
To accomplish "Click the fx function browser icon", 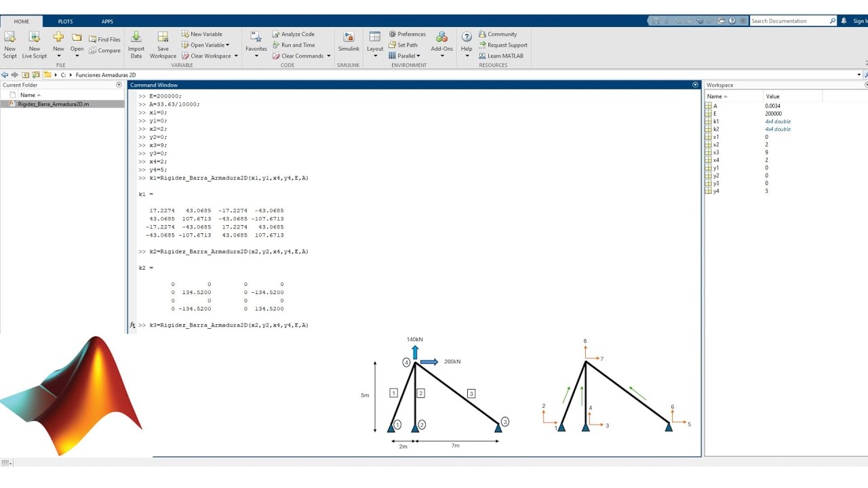I will point(132,325).
